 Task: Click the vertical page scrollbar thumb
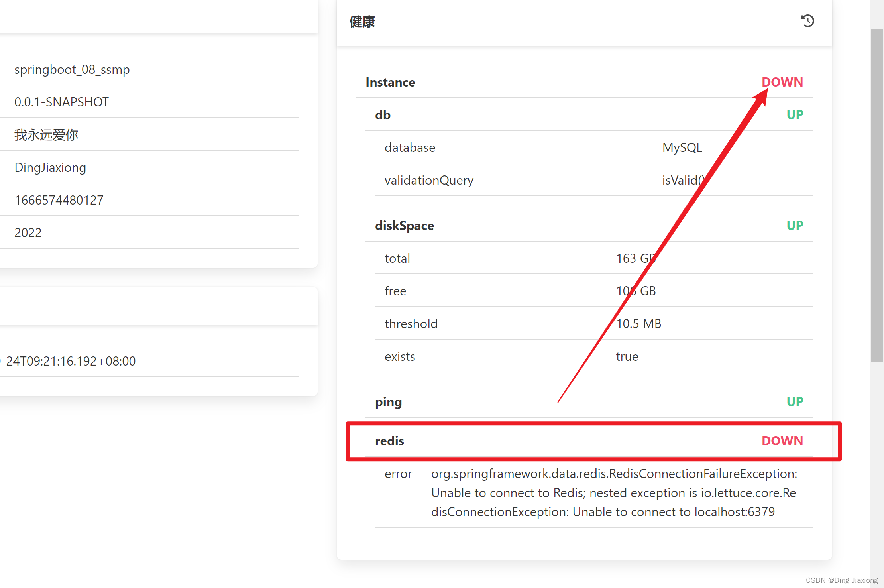(877, 195)
